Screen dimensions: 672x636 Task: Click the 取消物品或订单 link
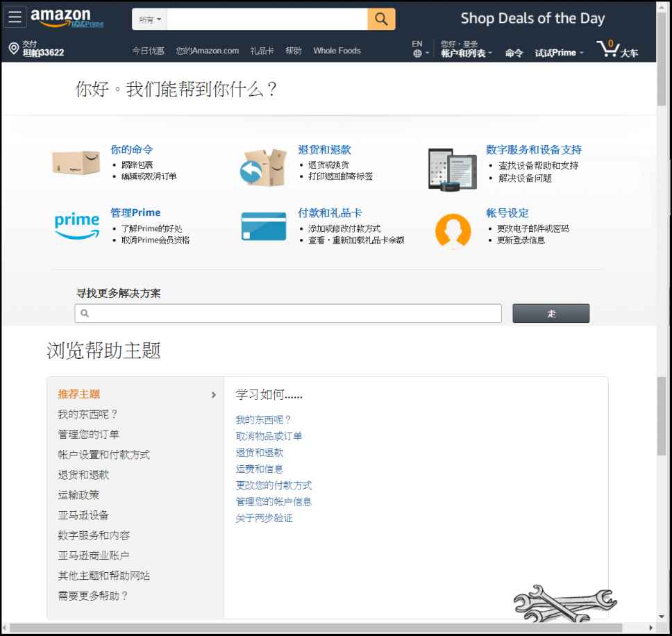coord(269,436)
